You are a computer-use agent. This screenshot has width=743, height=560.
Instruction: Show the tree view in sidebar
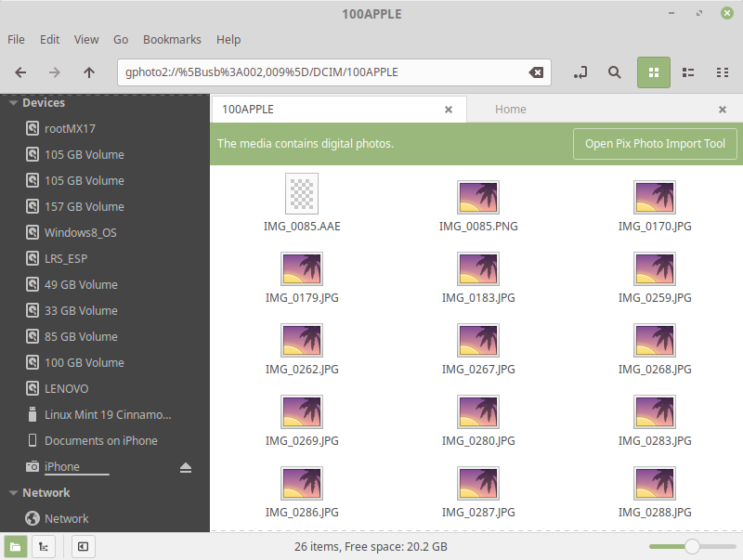coord(43,547)
